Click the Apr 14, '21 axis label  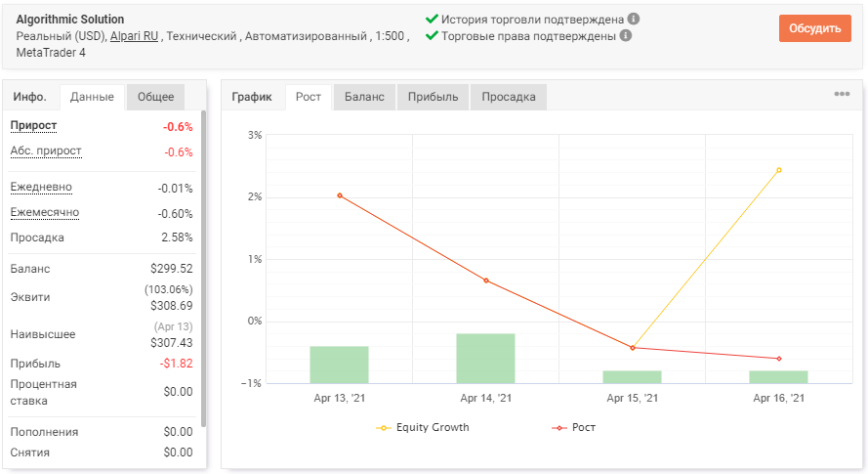click(486, 398)
